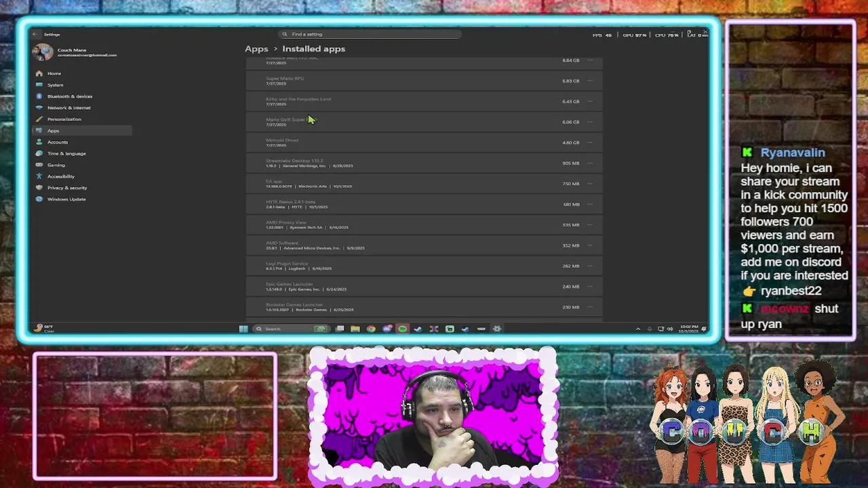Select the EA app entry
Image resolution: width=868 pixels, height=488 pixels.
tap(424, 184)
